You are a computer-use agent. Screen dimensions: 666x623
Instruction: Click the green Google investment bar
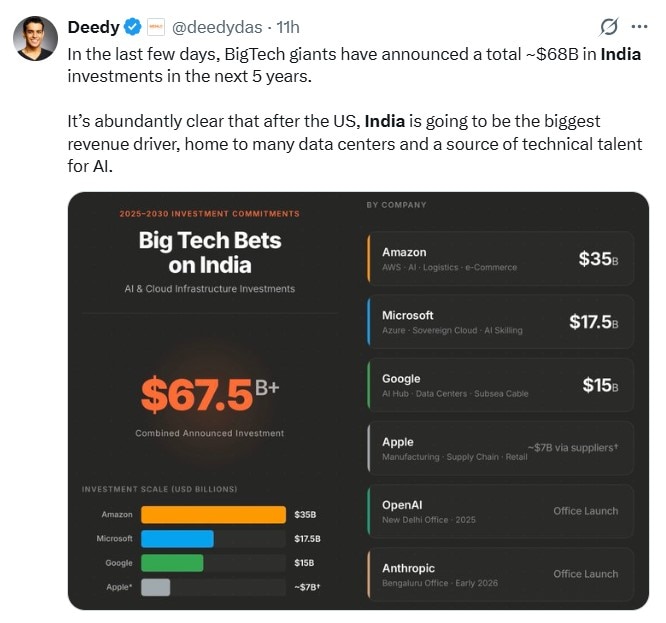(172, 563)
